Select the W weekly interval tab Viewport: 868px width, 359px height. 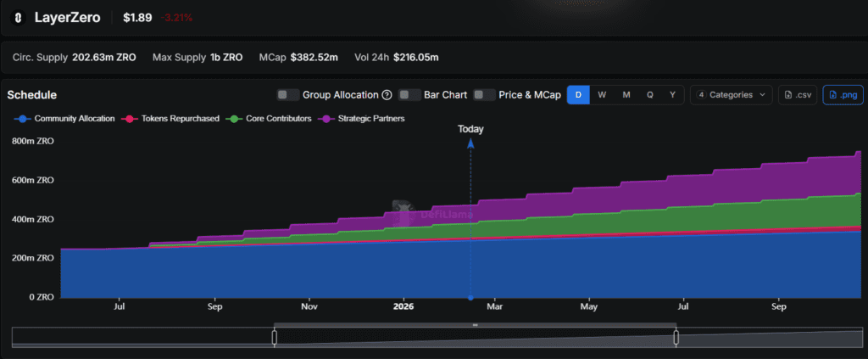click(x=602, y=95)
